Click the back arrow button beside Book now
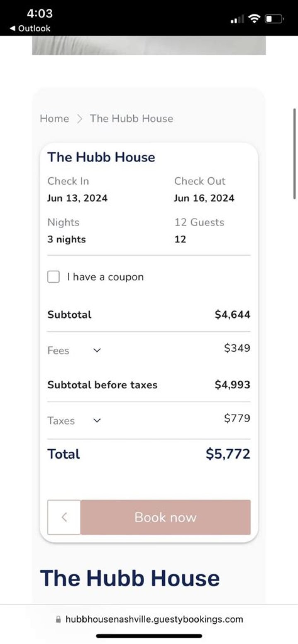This screenshot has width=298, height=644. pos(64,517)
